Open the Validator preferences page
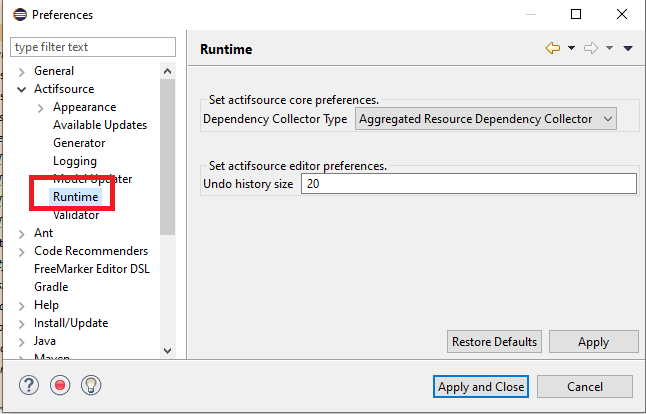This screenshot has height=414, width=646. 76,215
